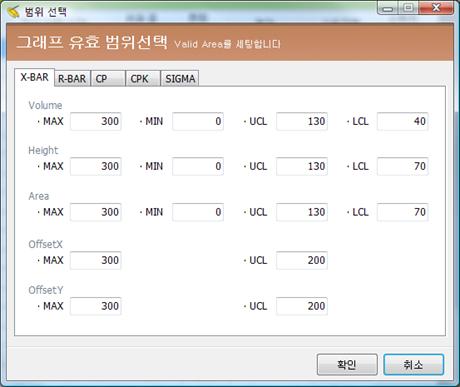Edit the Area UCL value field

point(302,212)
